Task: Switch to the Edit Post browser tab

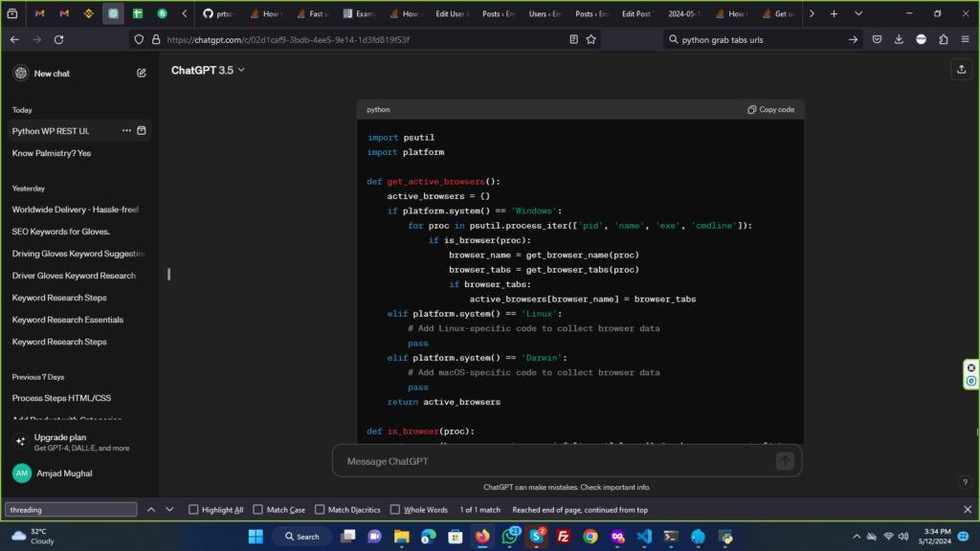Action: point(636,14)
